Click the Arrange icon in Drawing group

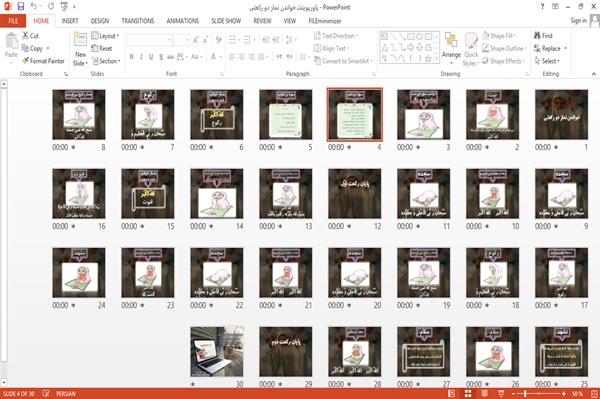451,41
